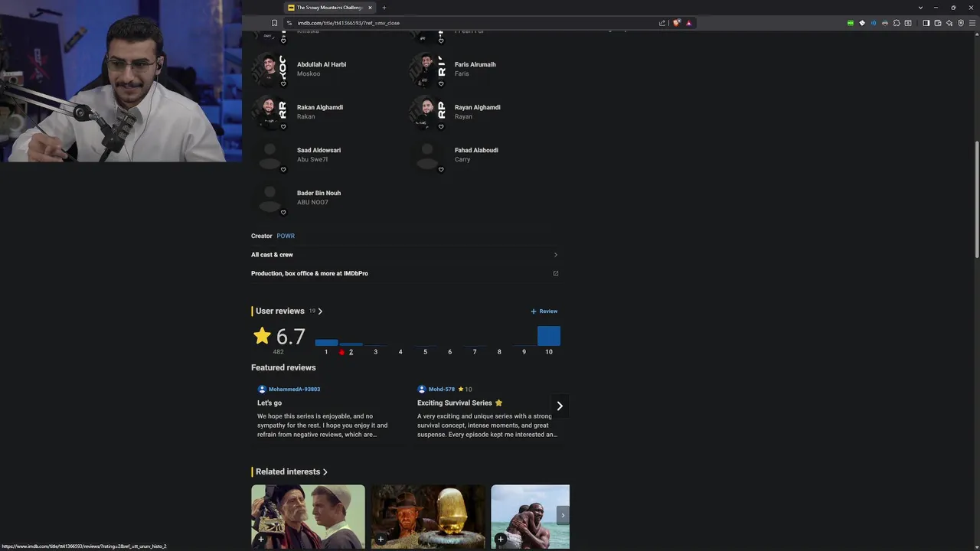This screenshot has width=980, height=551.
Task: Open Abdullah Al Harbi's profile photo
Action: [x=269, y=69]
